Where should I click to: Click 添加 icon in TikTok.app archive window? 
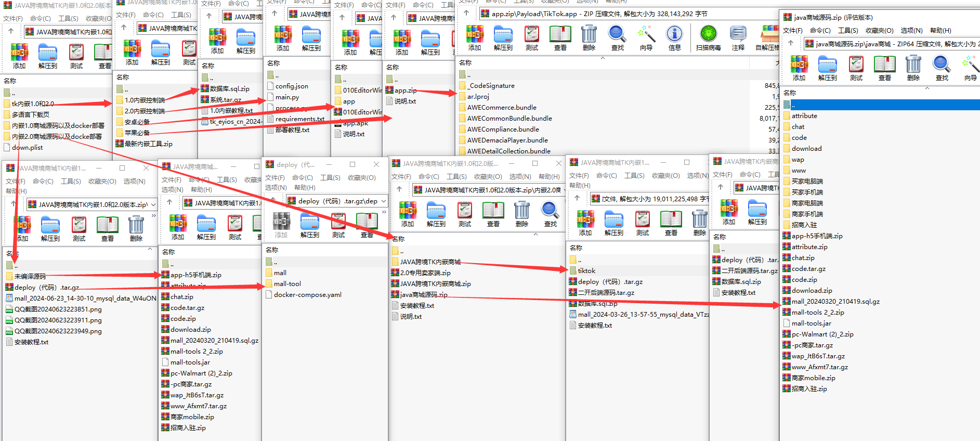pos(475,38)
